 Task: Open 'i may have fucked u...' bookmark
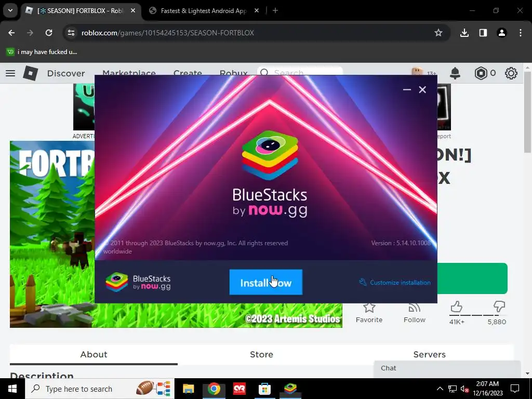point(42,52)
